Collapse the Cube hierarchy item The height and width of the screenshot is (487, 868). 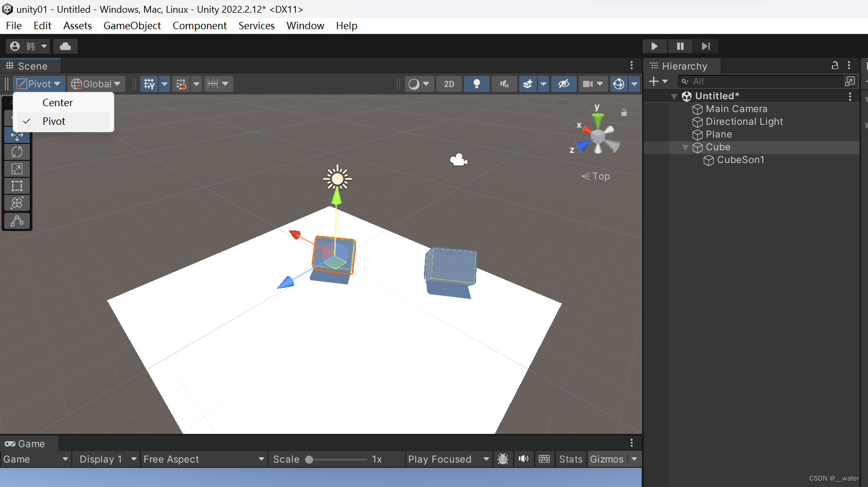pyautogui.click(x=685, y=147)
